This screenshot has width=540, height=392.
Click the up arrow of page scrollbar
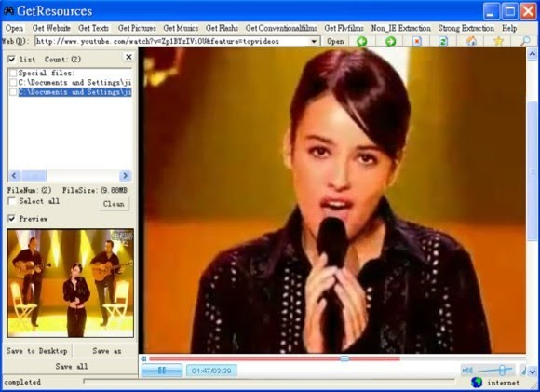(533, 54)
